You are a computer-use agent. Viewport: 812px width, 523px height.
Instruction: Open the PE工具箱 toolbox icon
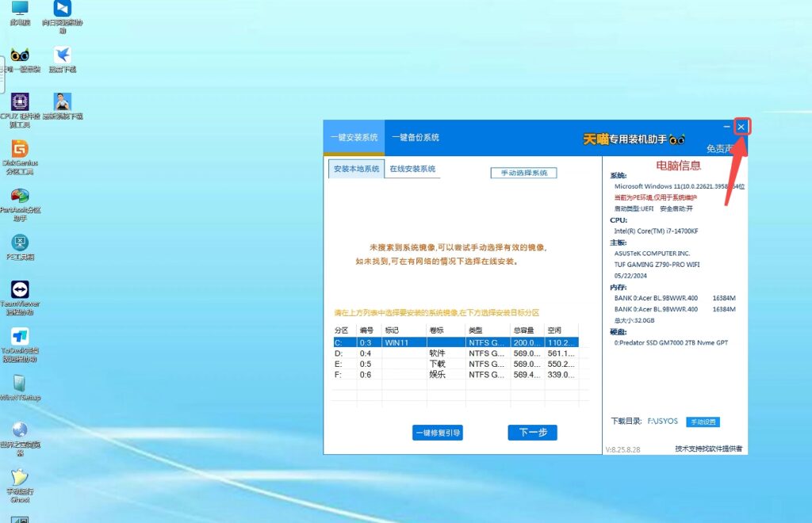tap(20, 242)
